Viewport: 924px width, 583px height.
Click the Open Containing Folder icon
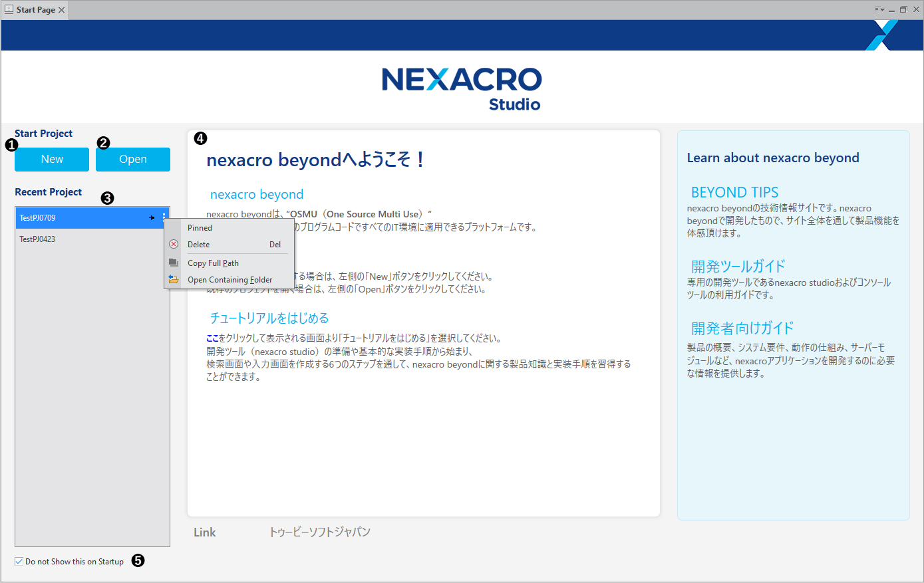(x=174, y=280)
